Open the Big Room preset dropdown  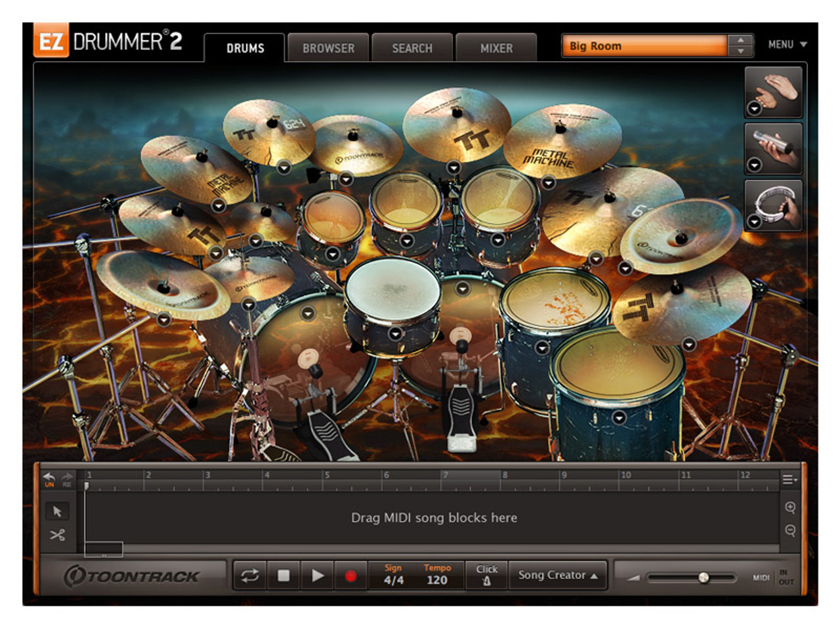point(644,46)
